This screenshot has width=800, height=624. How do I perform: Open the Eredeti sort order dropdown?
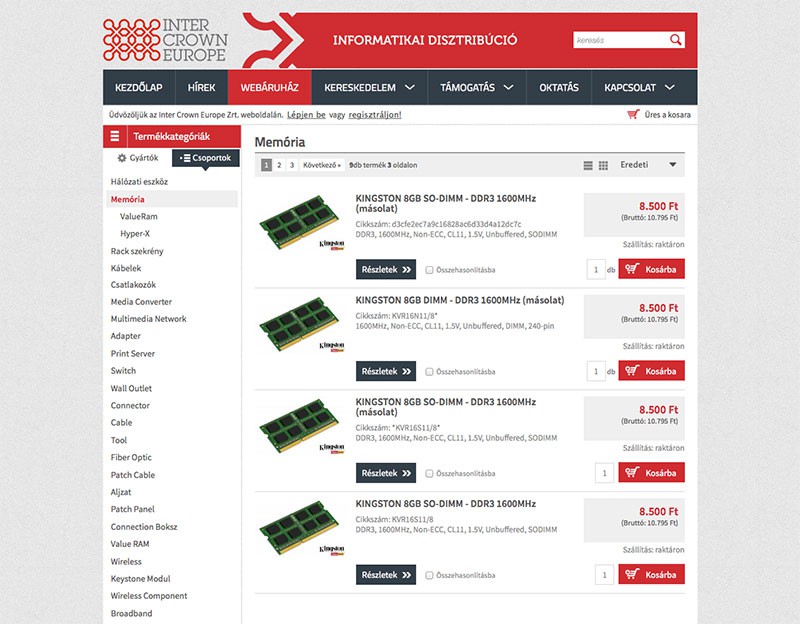(648, 165)
